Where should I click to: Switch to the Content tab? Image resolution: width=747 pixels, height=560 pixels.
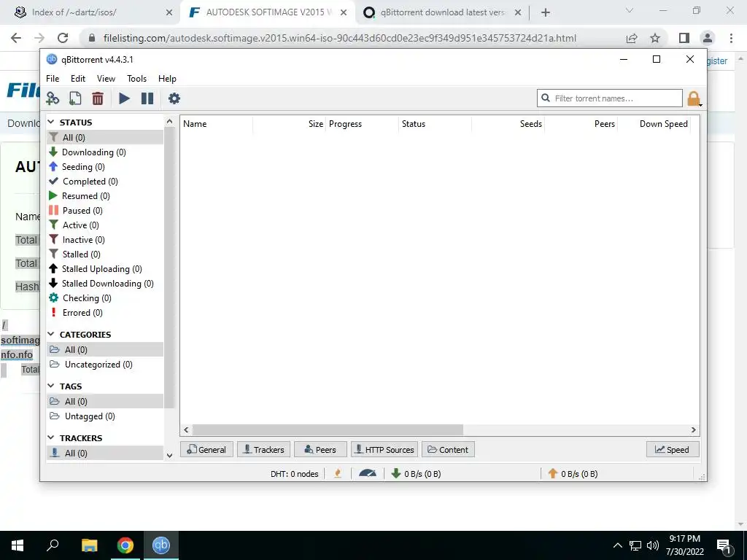pyautogui.click(x=448, y=449)
